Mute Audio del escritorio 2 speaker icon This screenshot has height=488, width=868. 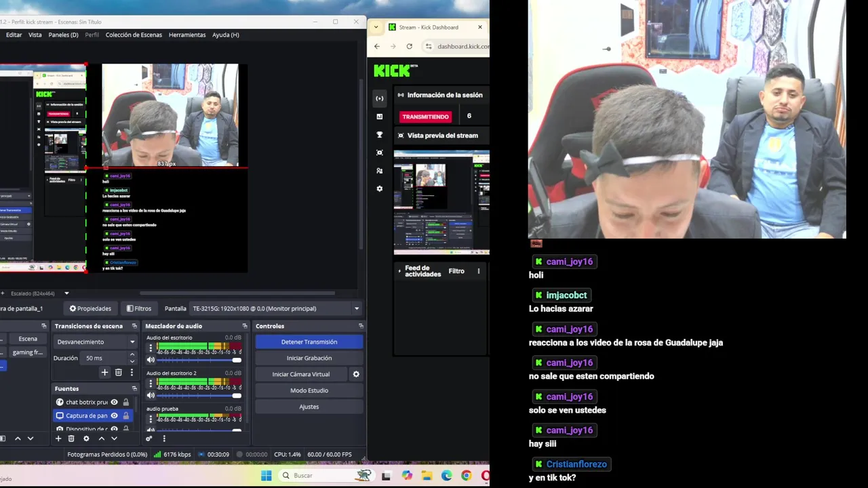point(151,395)
